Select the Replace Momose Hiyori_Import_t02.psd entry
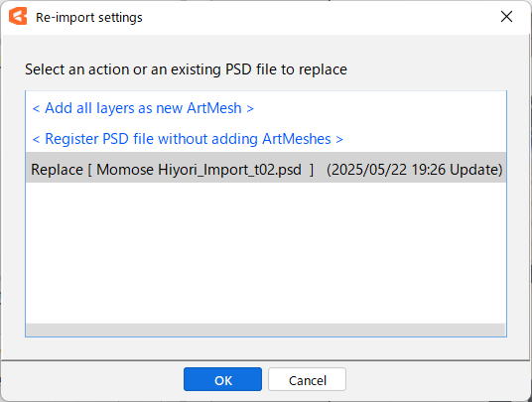Viewport: 532px width, 402px height. 266,168
